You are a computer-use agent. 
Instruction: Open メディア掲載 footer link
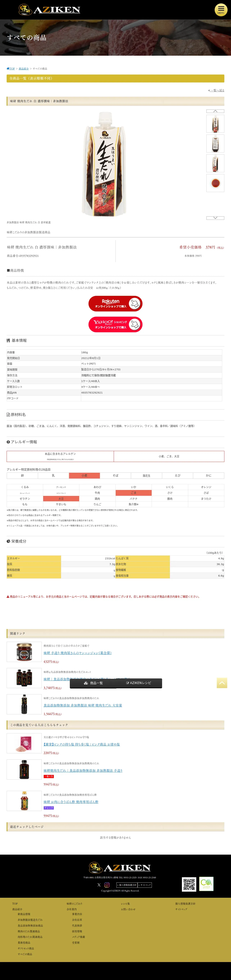(x=78, y=937)
